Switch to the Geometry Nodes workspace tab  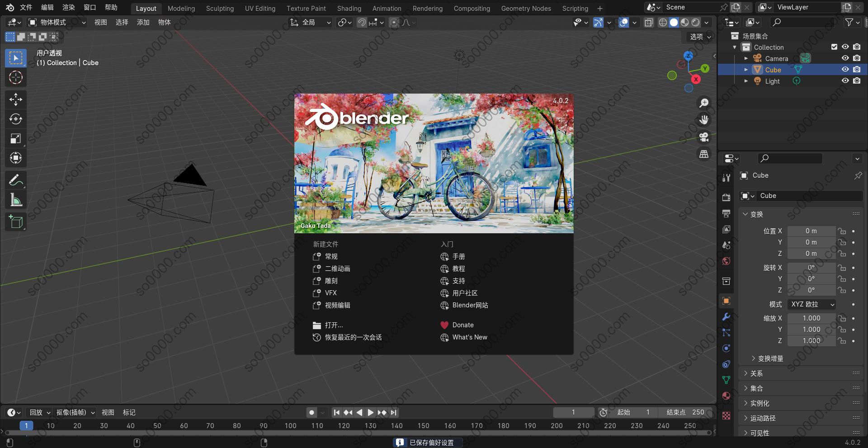(526, 9)
